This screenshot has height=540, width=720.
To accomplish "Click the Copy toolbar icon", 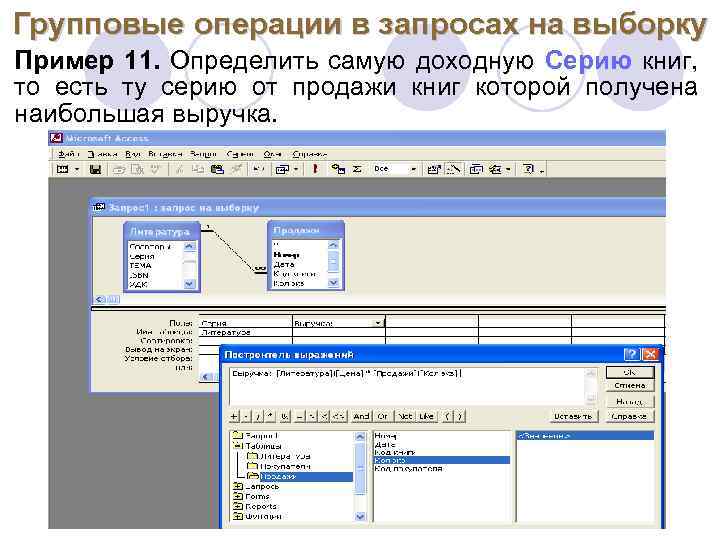I will [197, 169].
